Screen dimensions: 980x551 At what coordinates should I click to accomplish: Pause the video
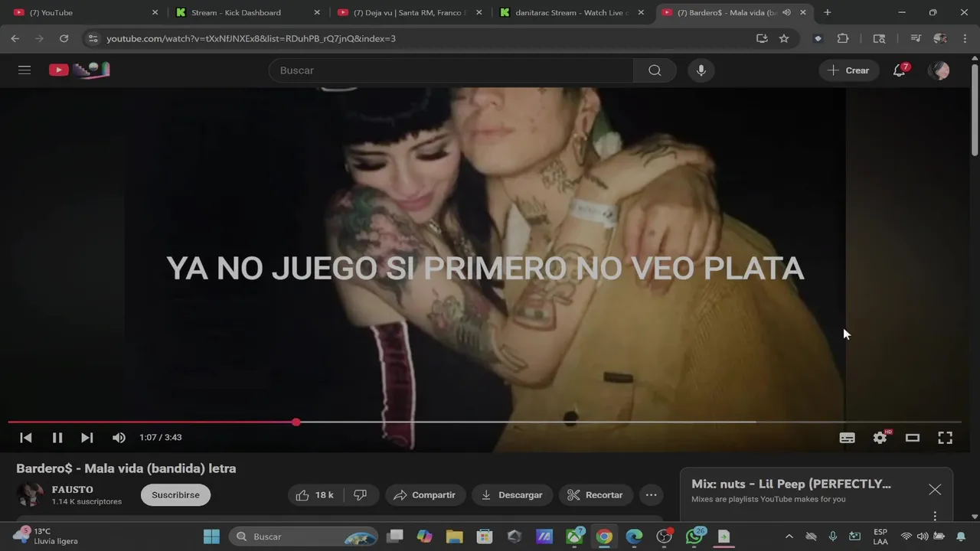(57, 438)
